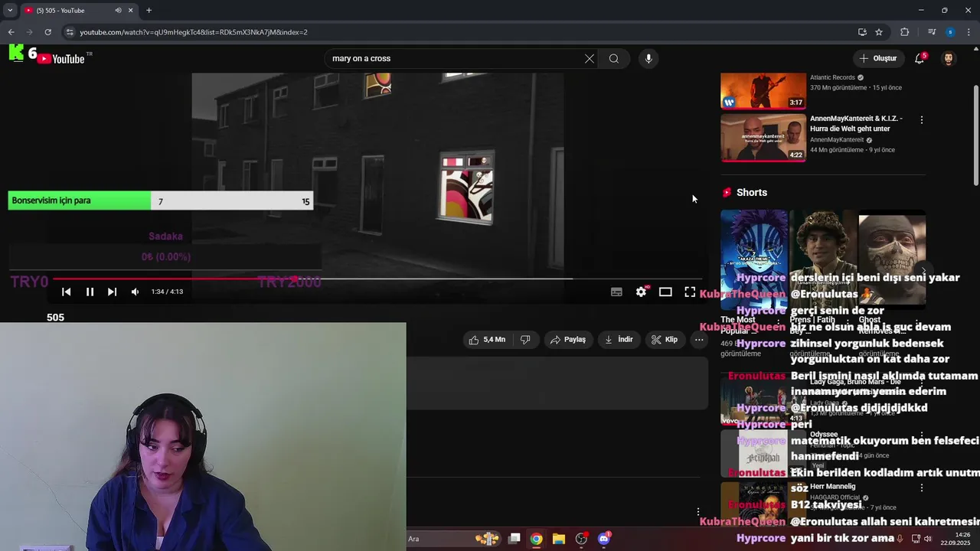Open Chrome profile avatar button

point(950,32)
